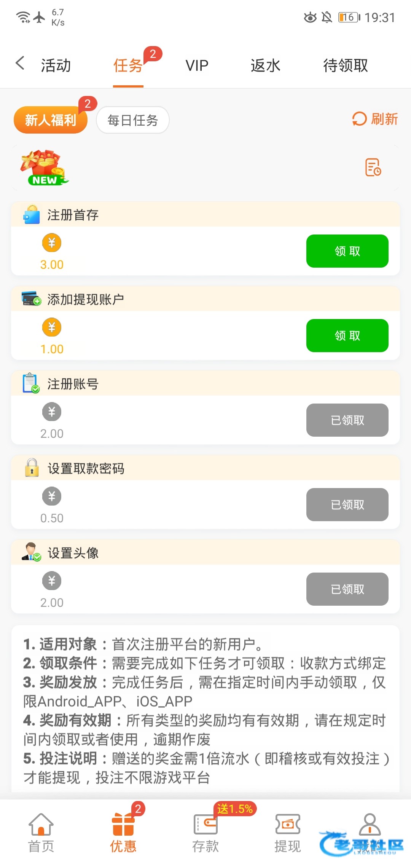The image size is (411, 868).
Task: Tap the wallet icon beside 注册首存
Action: click(x=31, y=215)
